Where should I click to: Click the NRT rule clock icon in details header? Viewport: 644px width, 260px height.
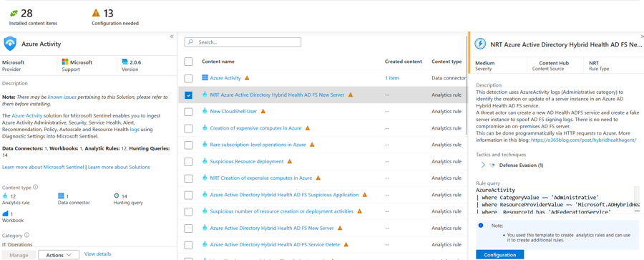(479, 44)
